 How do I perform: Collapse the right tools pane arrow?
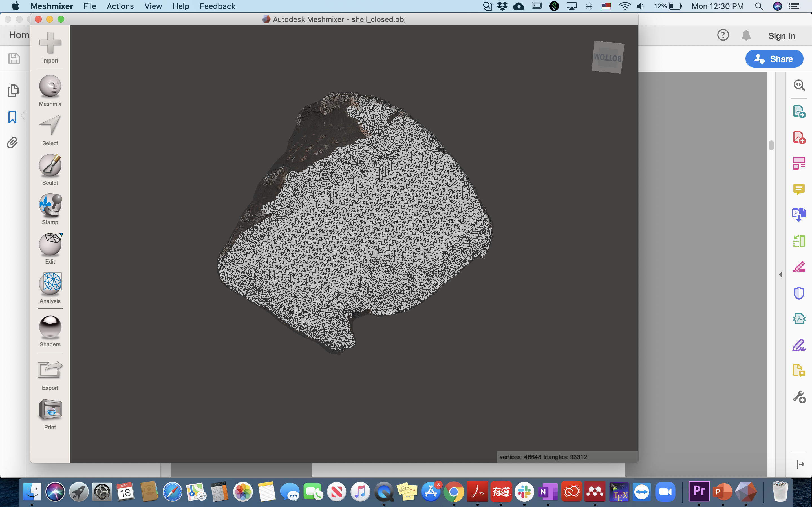coord(780,275)
